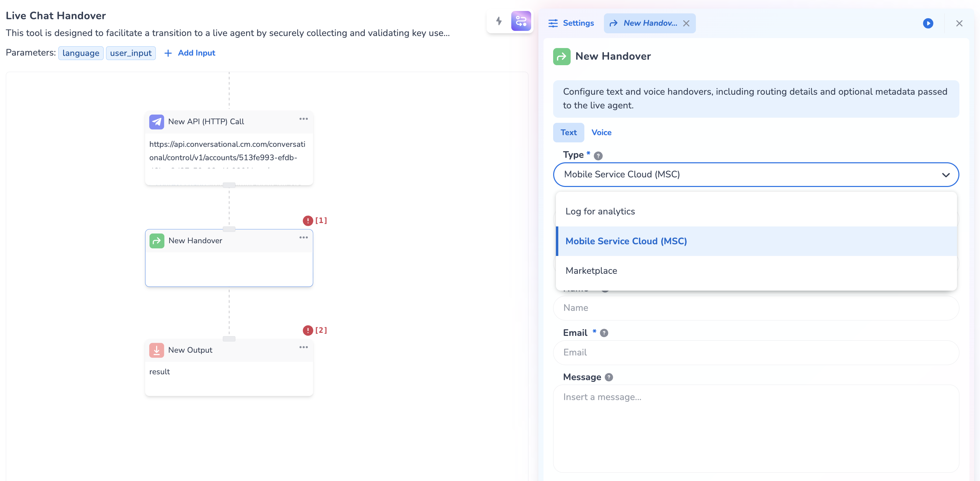Click error badge above New Output node
This screenshot has width=980, height=481.
(308, 330)
